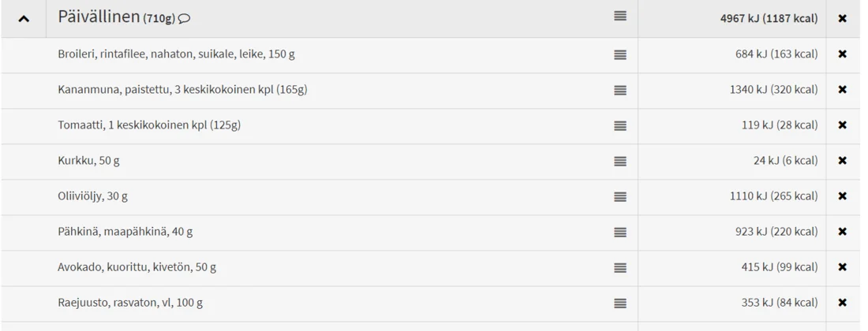Open details menu for Pähkinä maapähkinä
This screenshot has width=868, height=331.
point(620,232)
